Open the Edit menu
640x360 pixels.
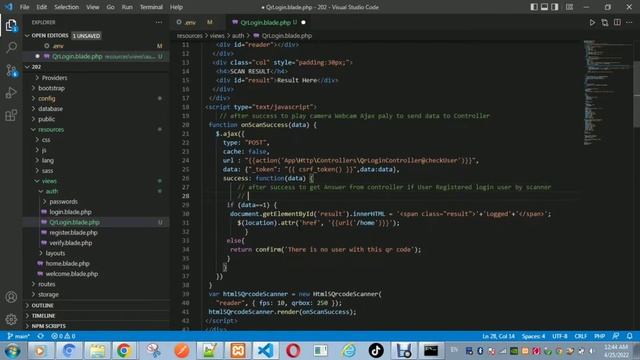pos(42,7)
